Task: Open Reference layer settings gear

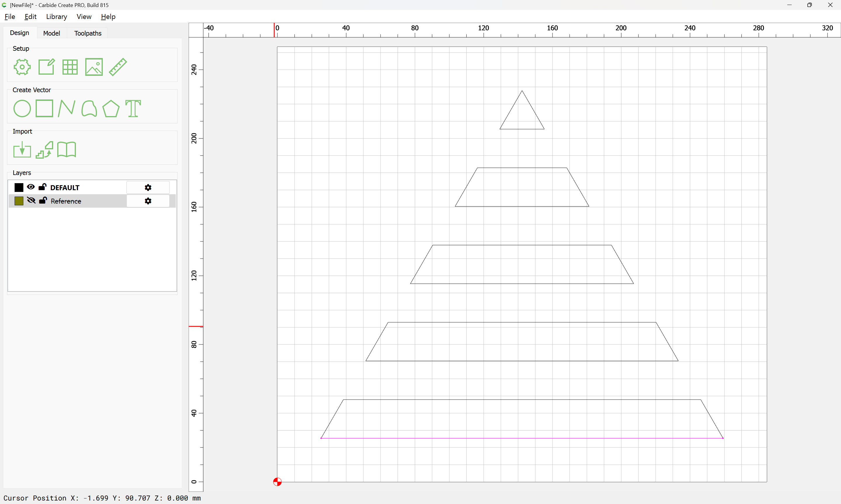Action: (x=148, y=201)
